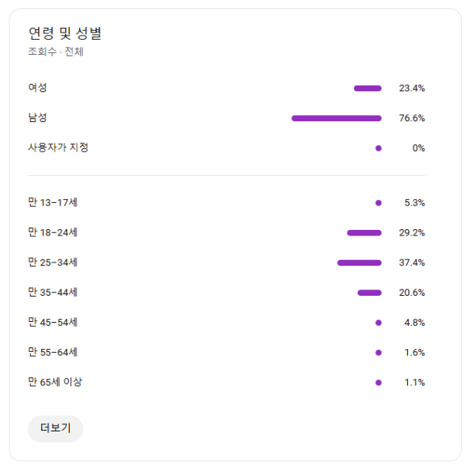Click the purple dot for 만 55–64세
The image size is (476, 471).
pos(378,353)
